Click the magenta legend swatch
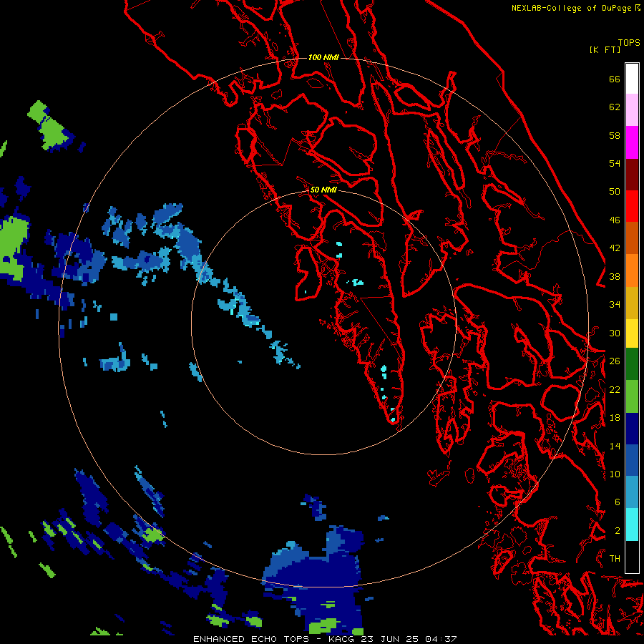This screenshot has width=644, height=644. tap(632, 142)
